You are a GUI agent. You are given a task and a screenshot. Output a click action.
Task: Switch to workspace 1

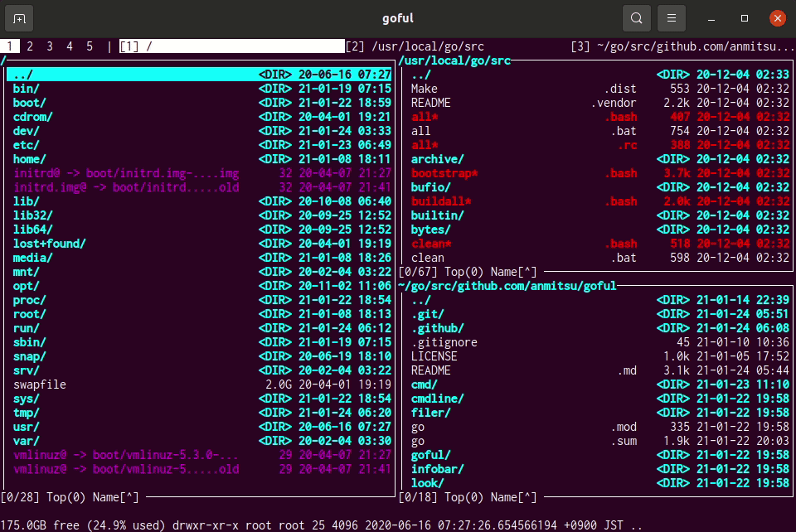(10, 46)
